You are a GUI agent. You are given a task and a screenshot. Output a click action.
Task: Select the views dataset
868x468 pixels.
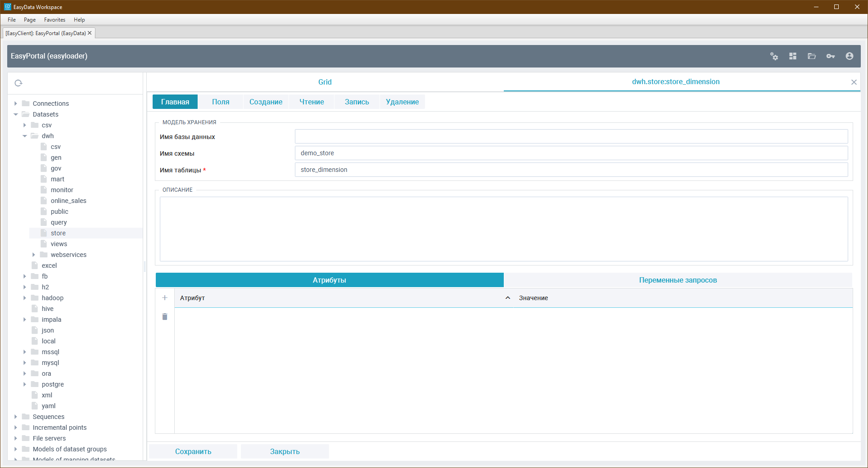59,244
